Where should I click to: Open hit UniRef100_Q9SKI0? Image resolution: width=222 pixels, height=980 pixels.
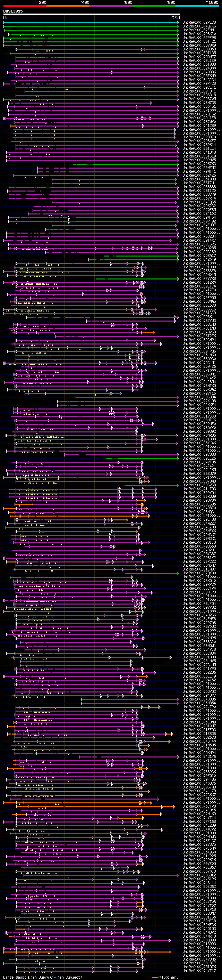(x=199, y=34)
